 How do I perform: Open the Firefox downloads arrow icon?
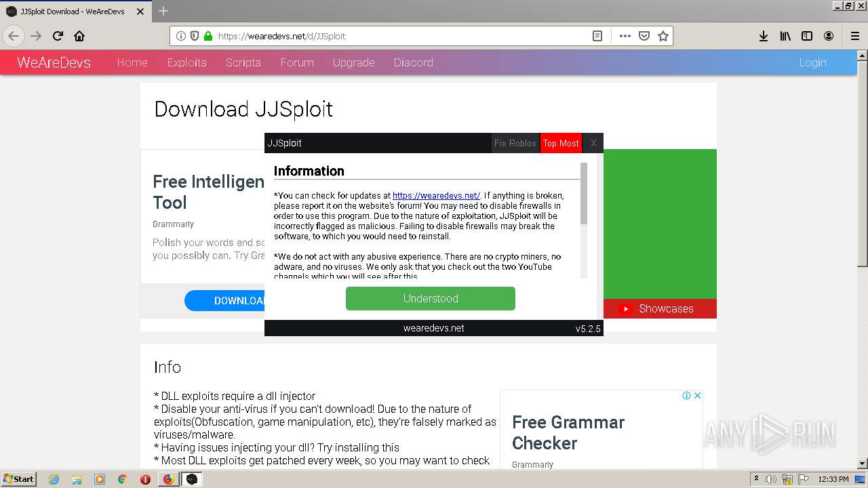point(764,36)
